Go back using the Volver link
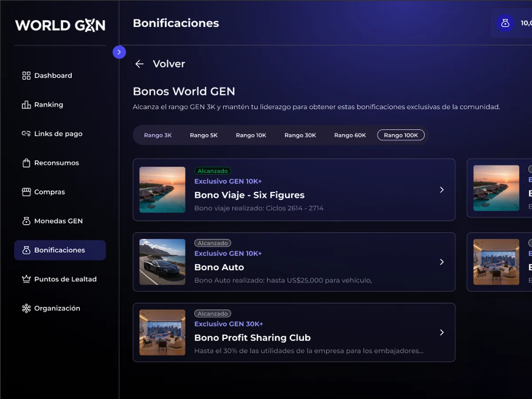This screenshot has width=532, height=399. click(x=160, y=64)
